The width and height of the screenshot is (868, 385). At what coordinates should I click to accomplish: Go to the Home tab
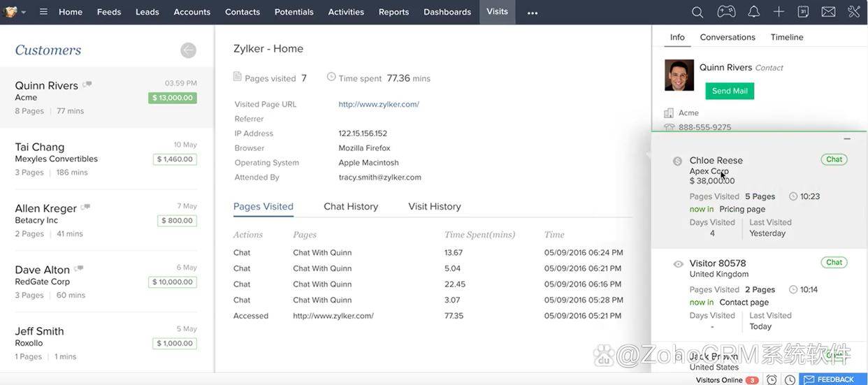point(71,12)
